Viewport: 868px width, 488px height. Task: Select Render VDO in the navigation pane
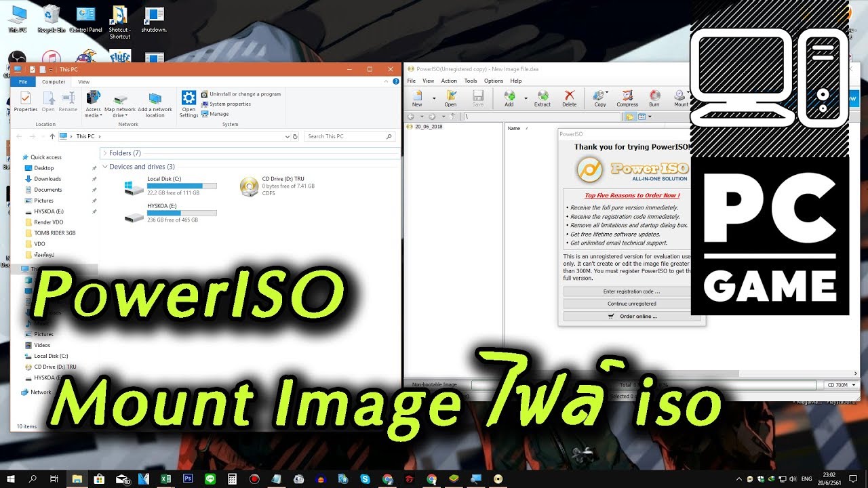click(x=49, y=222)
